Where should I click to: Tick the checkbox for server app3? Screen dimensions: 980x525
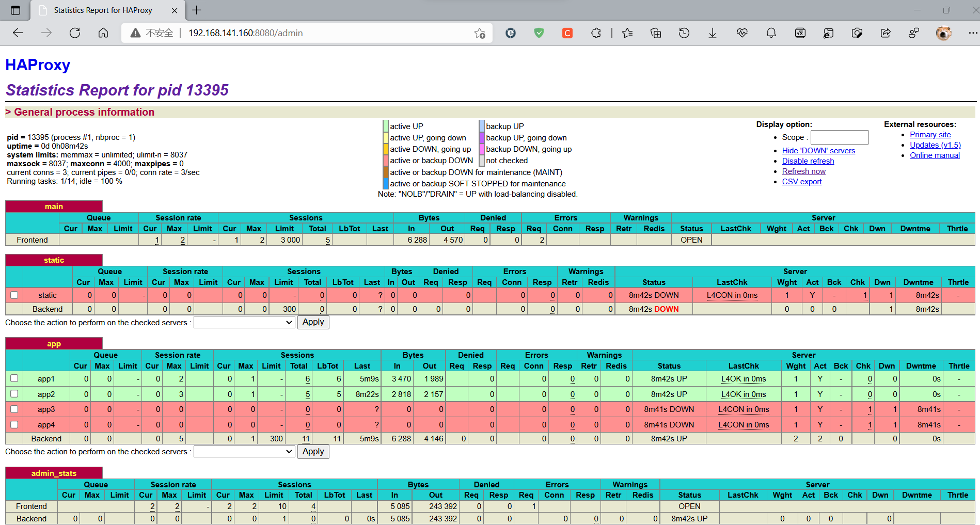pyautogui.click(x=14, y=409)
